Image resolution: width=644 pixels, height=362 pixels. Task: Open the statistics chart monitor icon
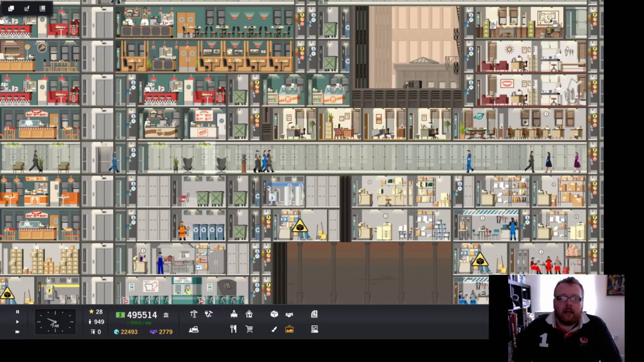point(314,329)
